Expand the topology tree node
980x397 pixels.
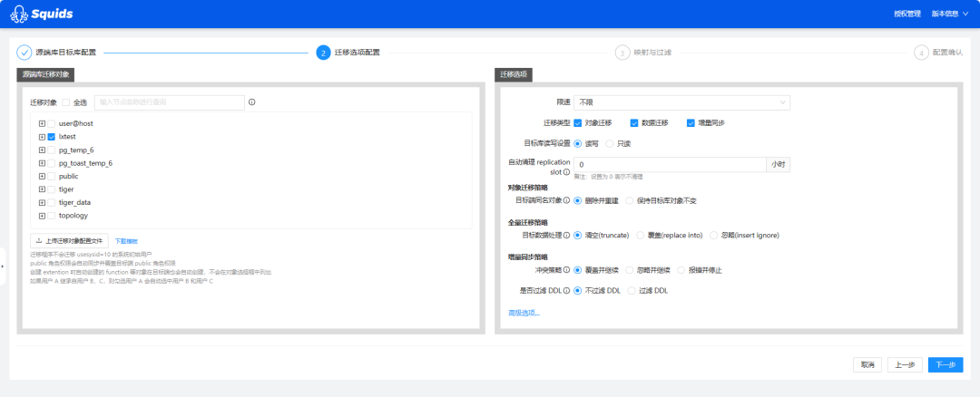42,216
